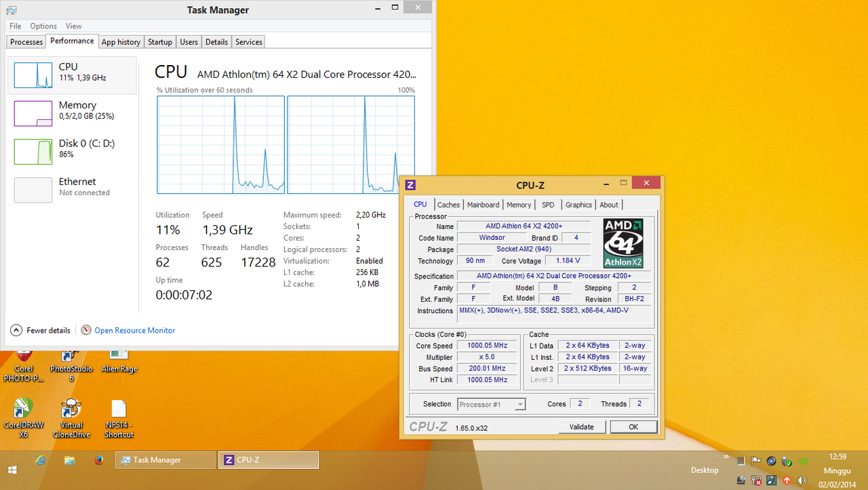Launch Internet Explorer from the taskbar
This screenshot has width=868, height=490.
[x=41, y=461]
